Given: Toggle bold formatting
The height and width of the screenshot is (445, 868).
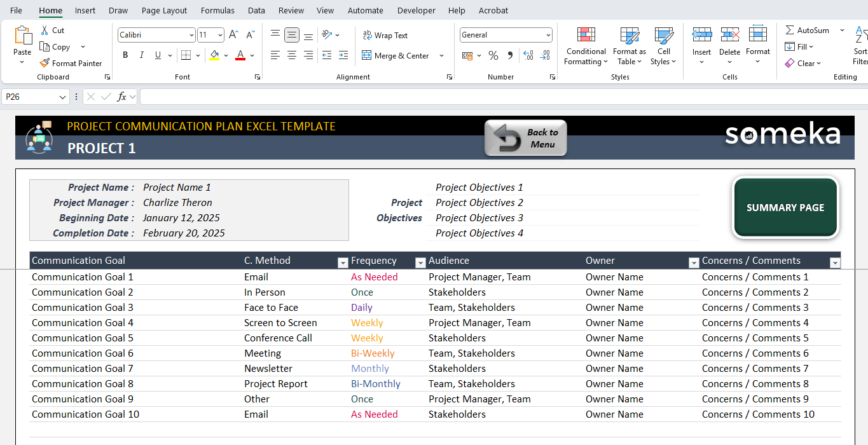Looking at the screenshot, I should (x=125, y=55).
